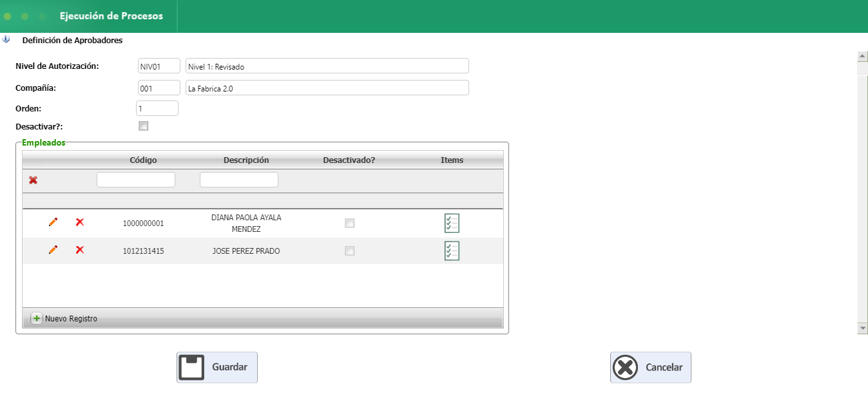Clear filters with the red X icon

click(x=33, y=180)
